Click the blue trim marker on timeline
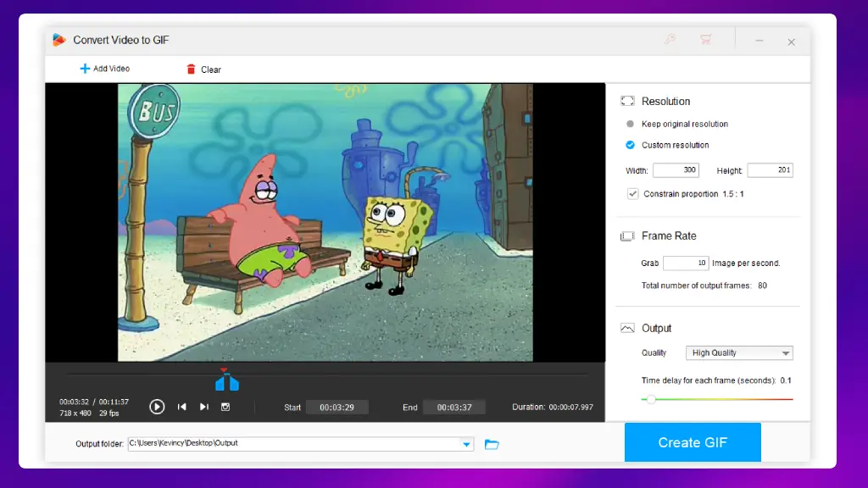 click(227, 382)
